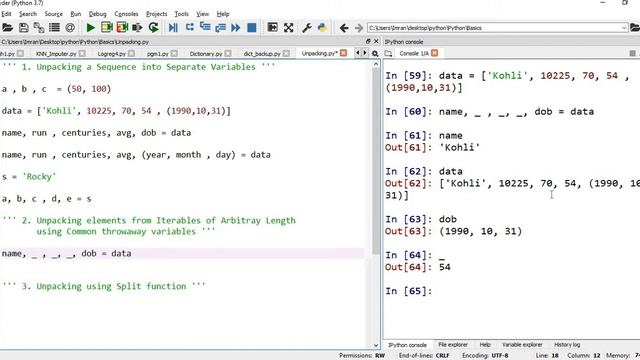Step into function in debugger

click(x=205, y=28)
